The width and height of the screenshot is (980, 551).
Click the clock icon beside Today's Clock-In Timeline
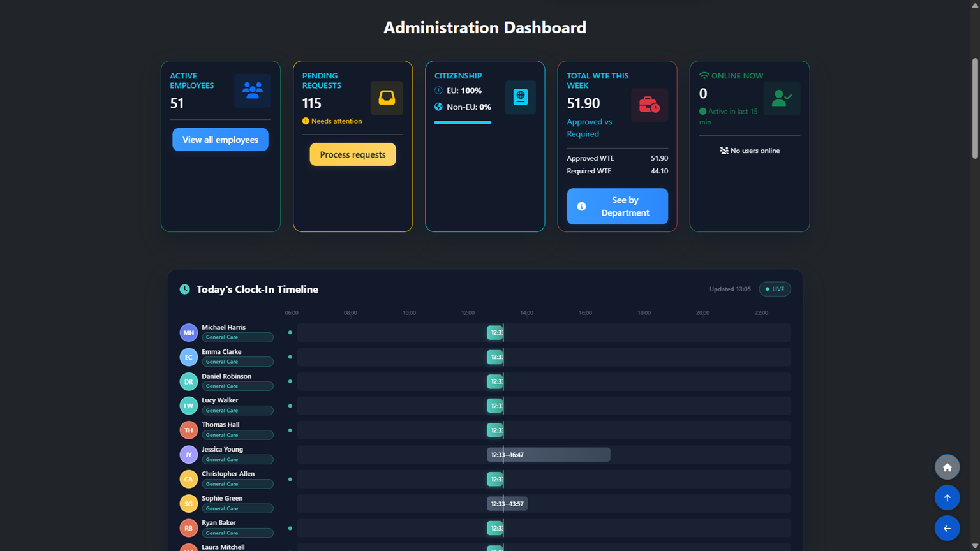tap(185, 290)
